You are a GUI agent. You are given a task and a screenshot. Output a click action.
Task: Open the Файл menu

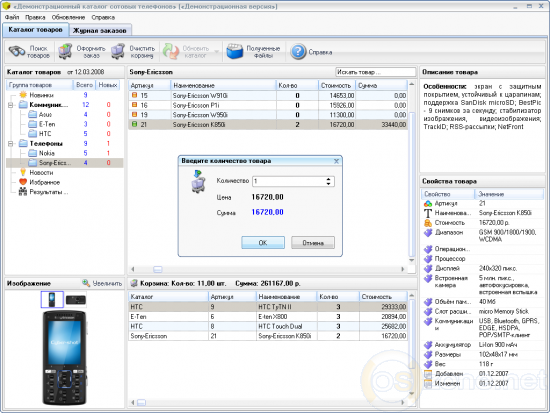[12, 17]
